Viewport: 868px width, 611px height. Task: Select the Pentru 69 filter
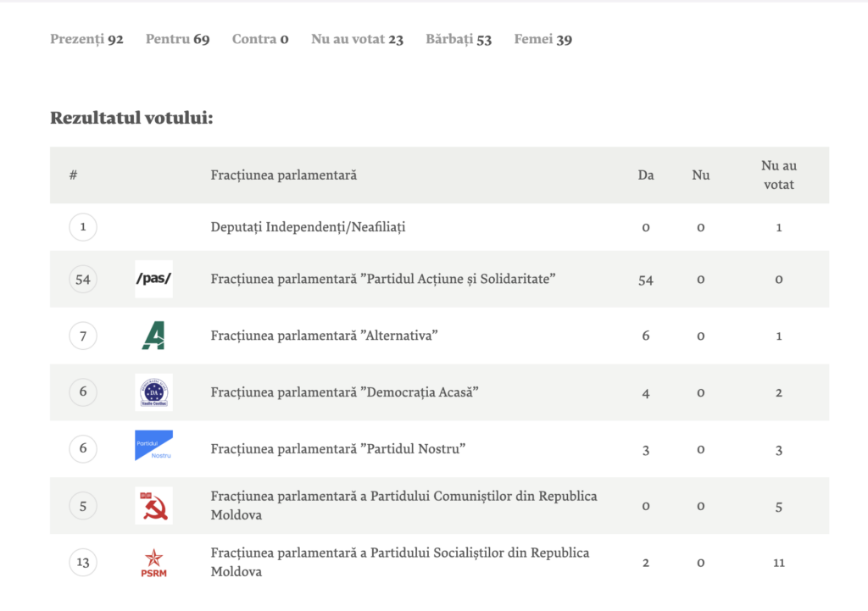[177, 39]
